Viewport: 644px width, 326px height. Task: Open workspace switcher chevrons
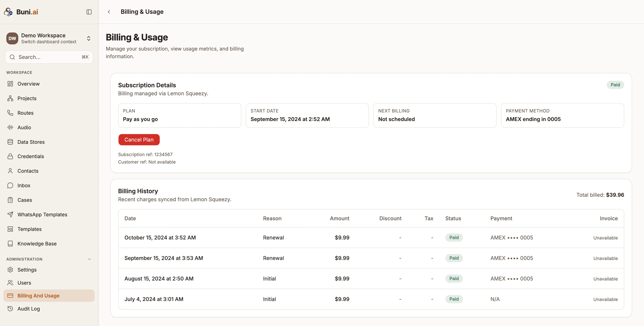tap(89, 38)
